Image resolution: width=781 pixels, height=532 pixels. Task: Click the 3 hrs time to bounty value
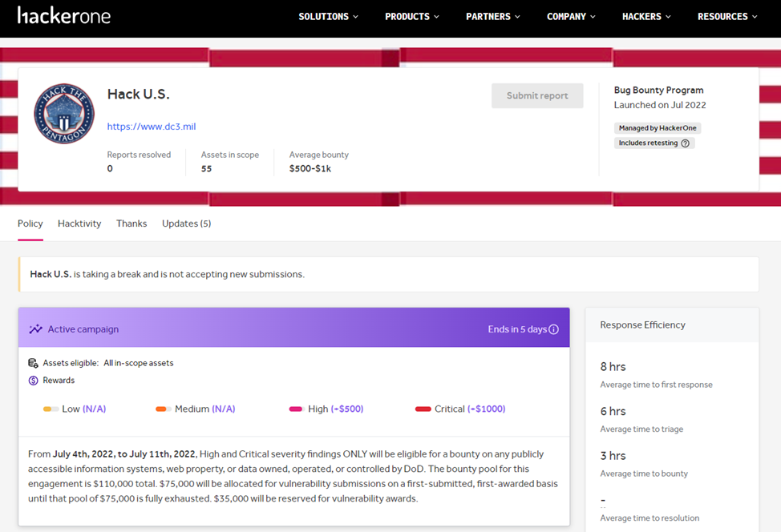click(613, 456)
